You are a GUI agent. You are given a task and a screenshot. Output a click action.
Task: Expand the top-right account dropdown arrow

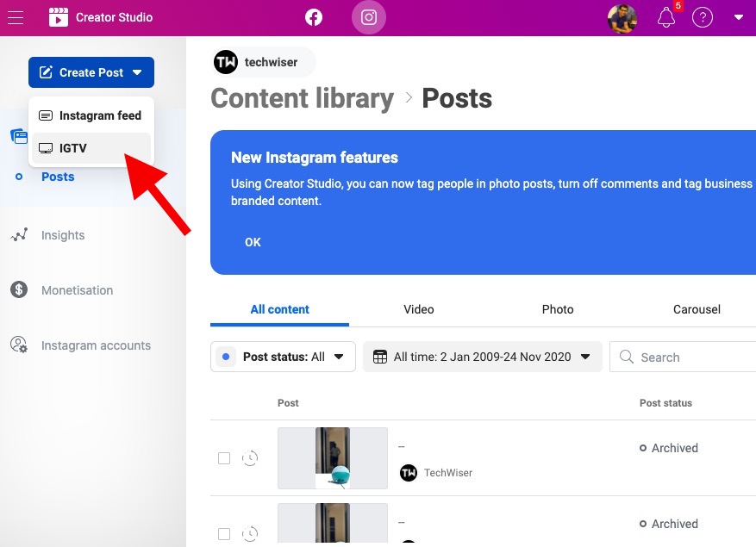pos(738,18)
